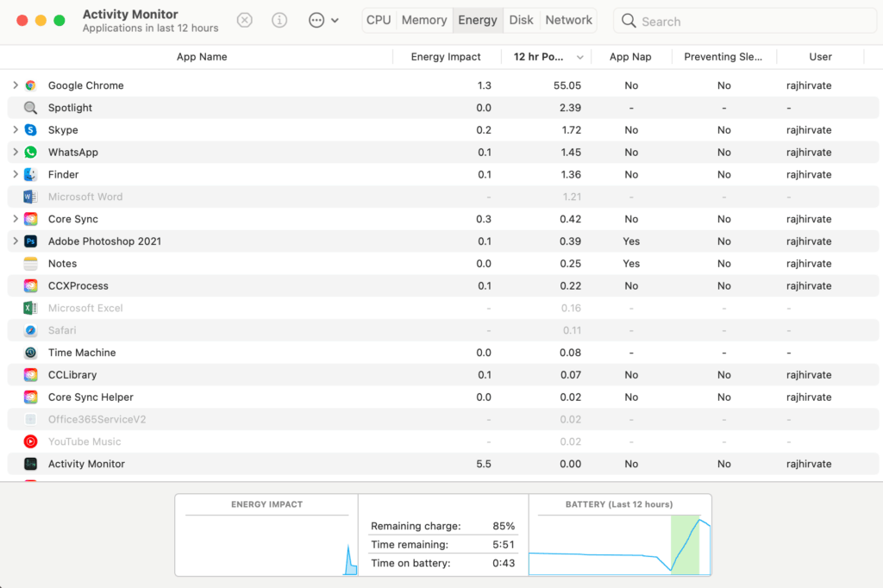Click the Battery last 12 hours graph

619,542
